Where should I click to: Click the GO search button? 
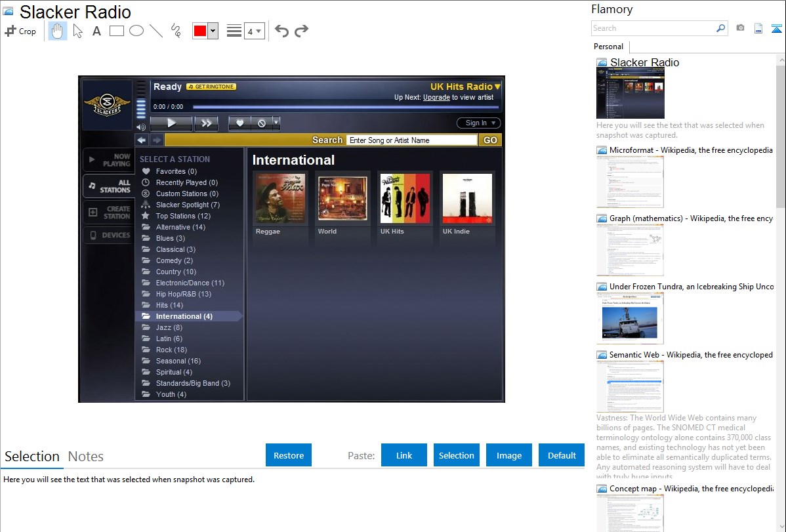pyautogui.click(x=490, y=140)
